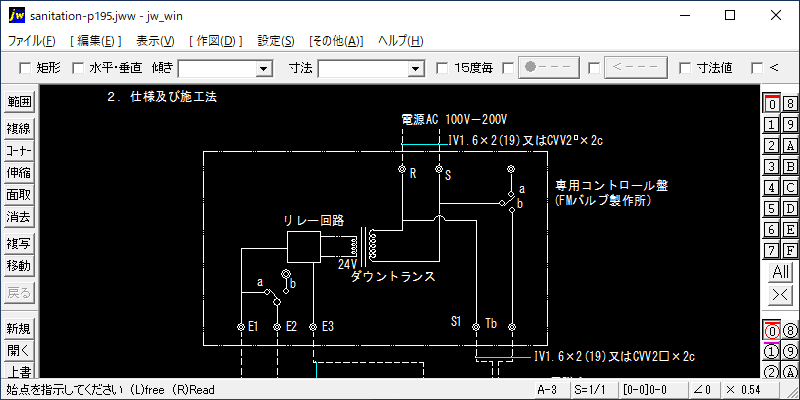Select the 伸縮 extend tool
Viewport: 800px width, 400px height.
pyautogui.click(x=19, y=173)
